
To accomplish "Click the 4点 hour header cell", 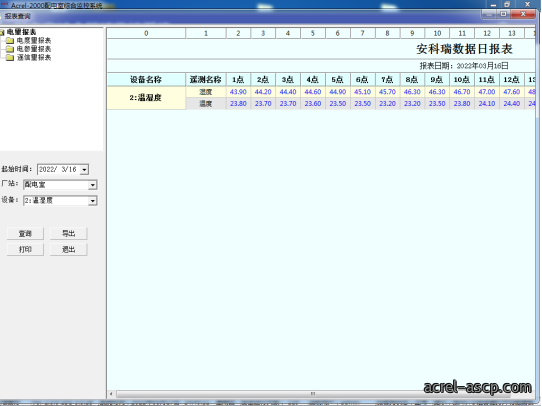I will coord(313,79).
